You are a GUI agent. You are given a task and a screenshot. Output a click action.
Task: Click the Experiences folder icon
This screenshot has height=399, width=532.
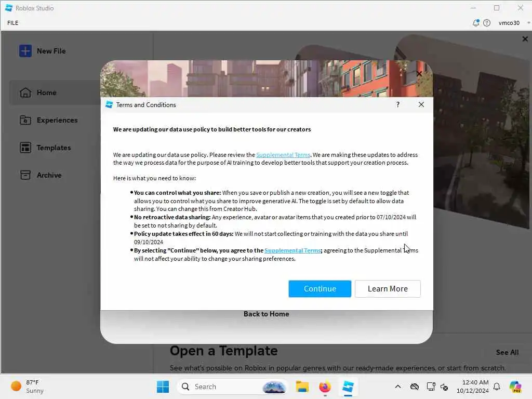[25, 120]
